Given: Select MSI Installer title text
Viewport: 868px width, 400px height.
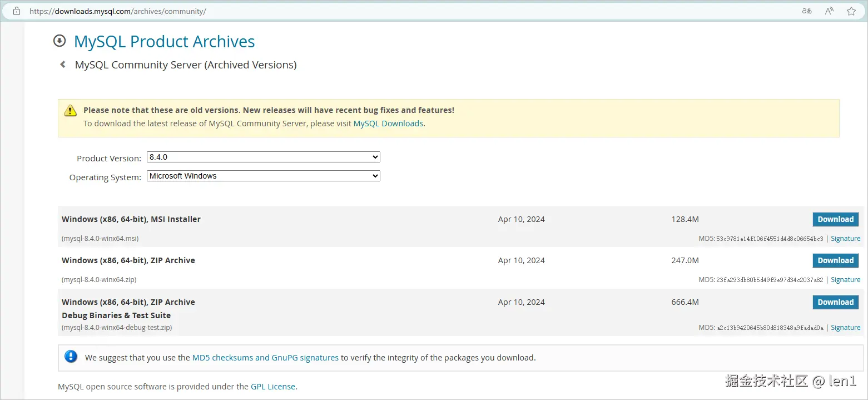Looking at the screenshot, I should (x=131, y=219).
